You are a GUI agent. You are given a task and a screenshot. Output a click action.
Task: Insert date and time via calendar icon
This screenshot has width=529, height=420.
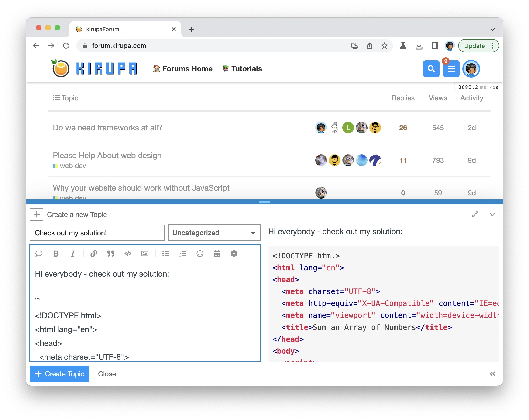(217, 254)
